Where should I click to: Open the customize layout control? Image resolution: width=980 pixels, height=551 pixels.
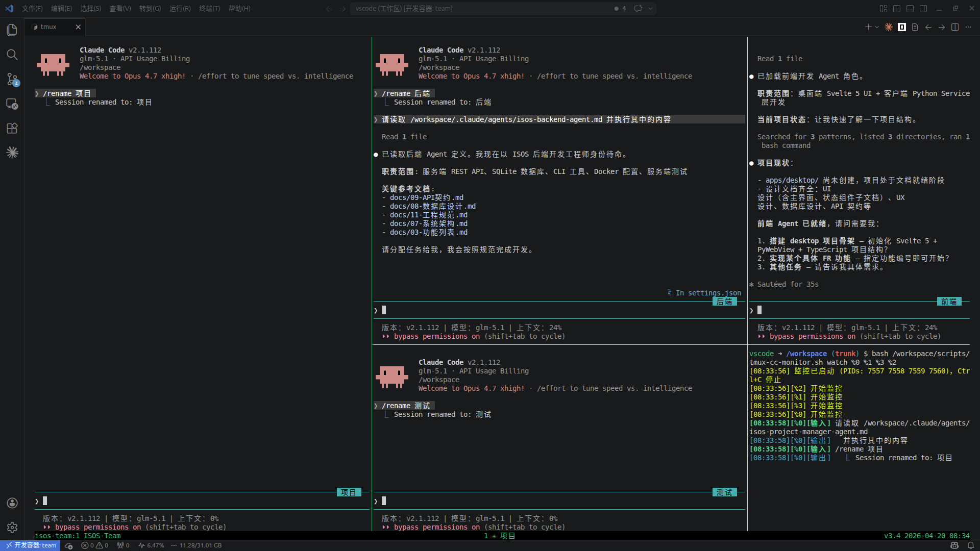tap(884, 9)
